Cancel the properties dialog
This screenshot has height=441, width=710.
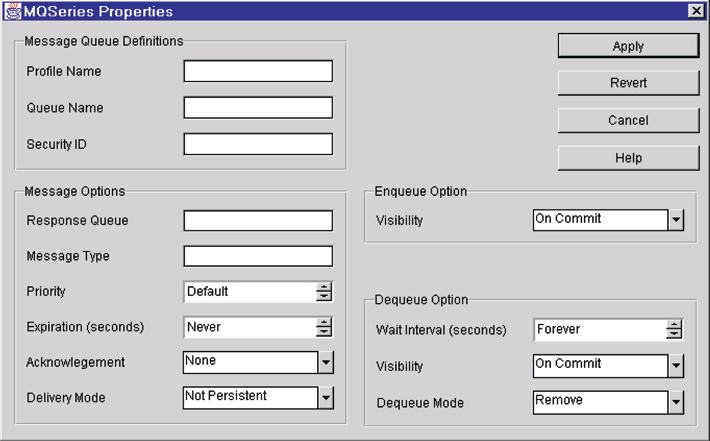pyautogui.click(x=628, y=120)
